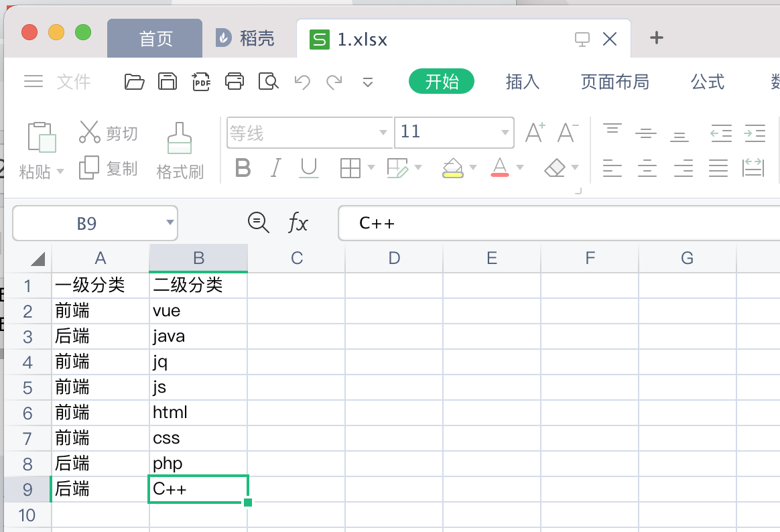
Task: Open the print preview icon
Action: point(267,82)
